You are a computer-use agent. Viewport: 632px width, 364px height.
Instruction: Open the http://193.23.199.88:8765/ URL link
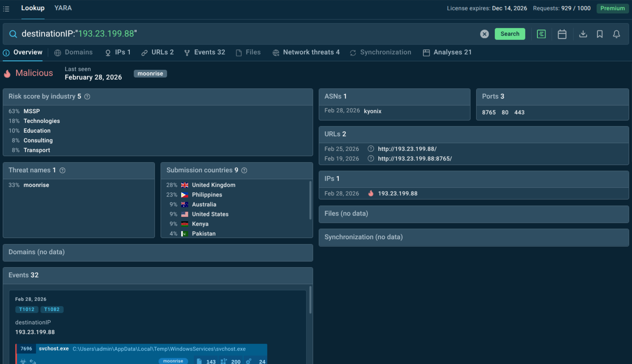coord(415,158)
